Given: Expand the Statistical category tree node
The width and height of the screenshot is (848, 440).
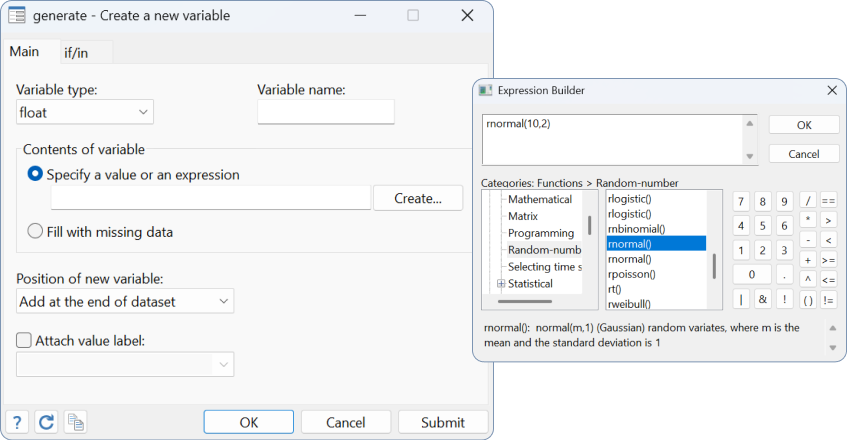Looking at the screenshot, I should pyautogui.click(x=500, y=283).
